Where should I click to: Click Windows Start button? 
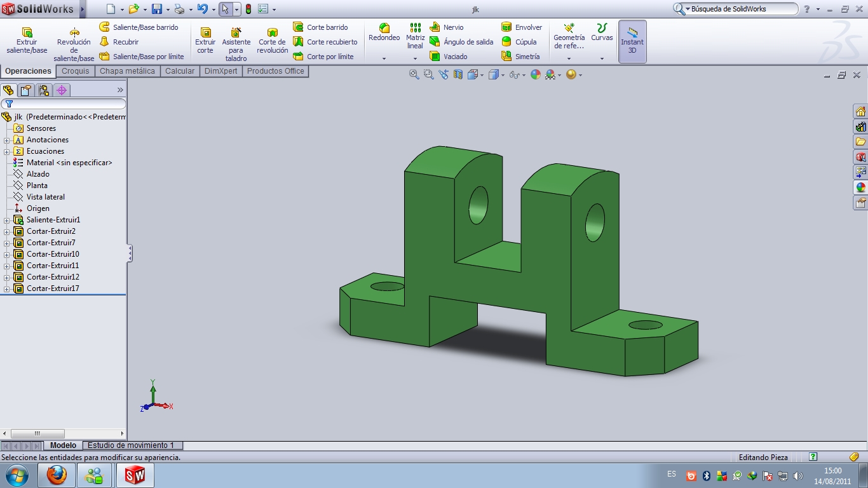coord(16,475)
